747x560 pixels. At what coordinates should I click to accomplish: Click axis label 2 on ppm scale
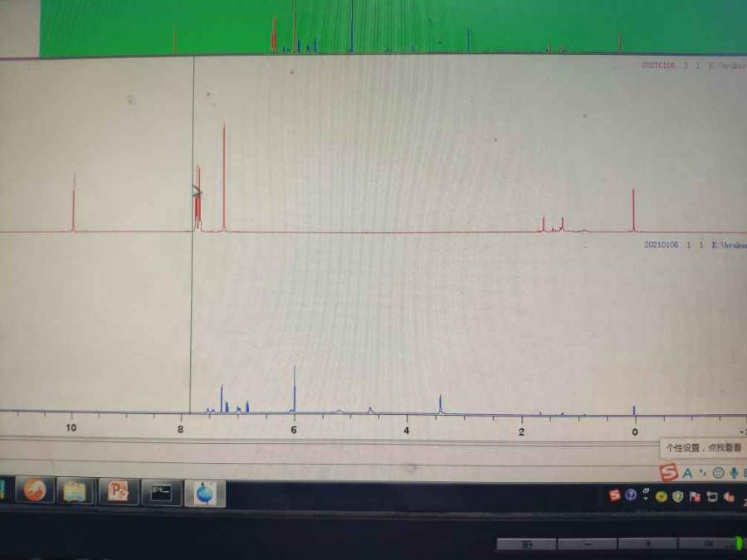click(x=522, y=432)
